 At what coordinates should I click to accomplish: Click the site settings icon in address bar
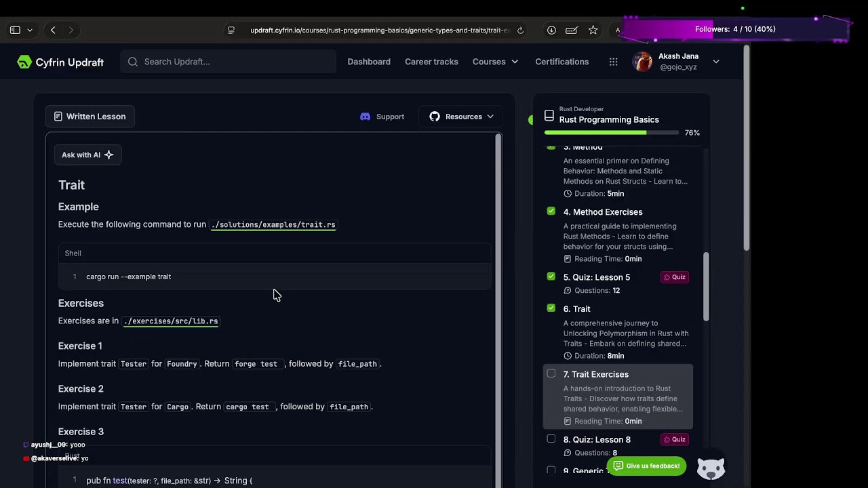[231, 30]
